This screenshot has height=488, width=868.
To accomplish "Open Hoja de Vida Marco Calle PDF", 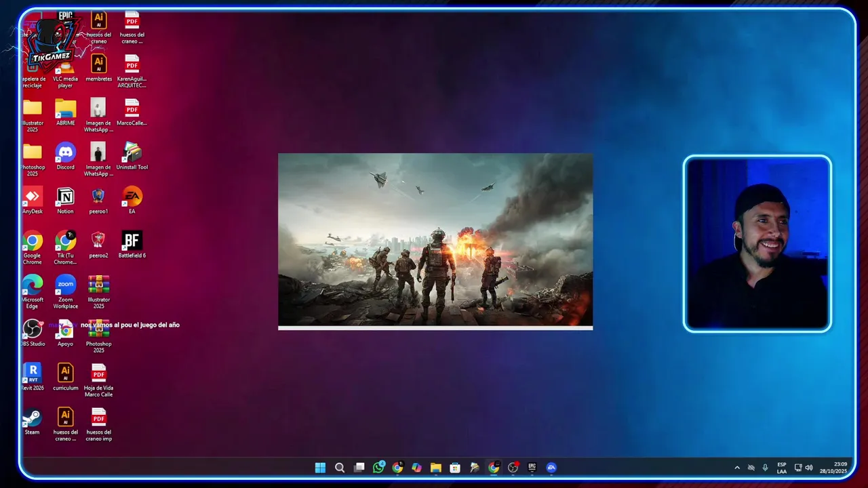I will click(x=98, y=380).
